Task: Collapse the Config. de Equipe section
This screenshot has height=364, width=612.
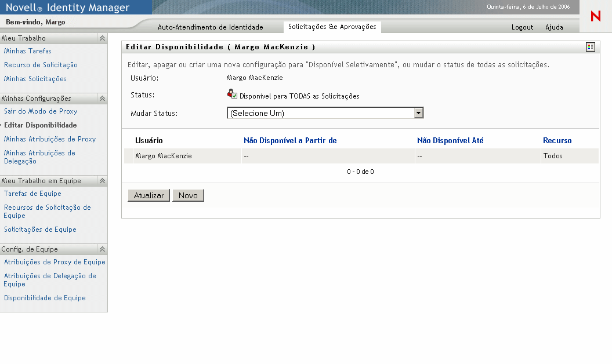Action: [x=102, y=249]
